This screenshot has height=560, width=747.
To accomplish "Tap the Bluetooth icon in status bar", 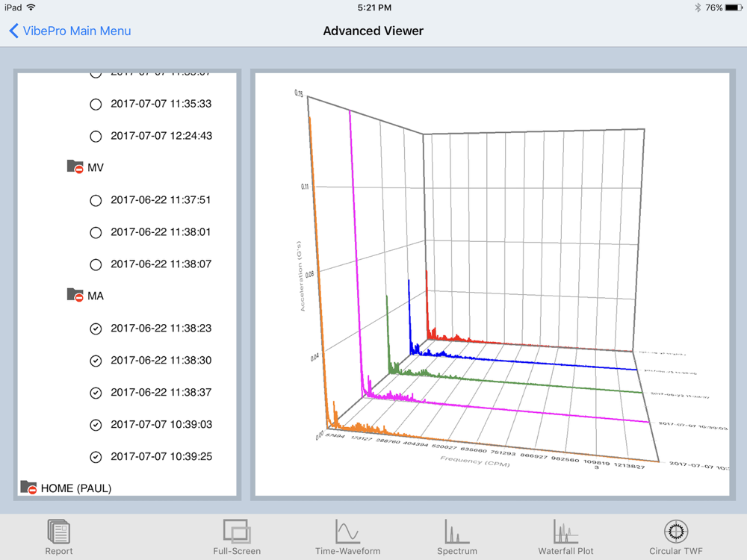I will 698,7.
